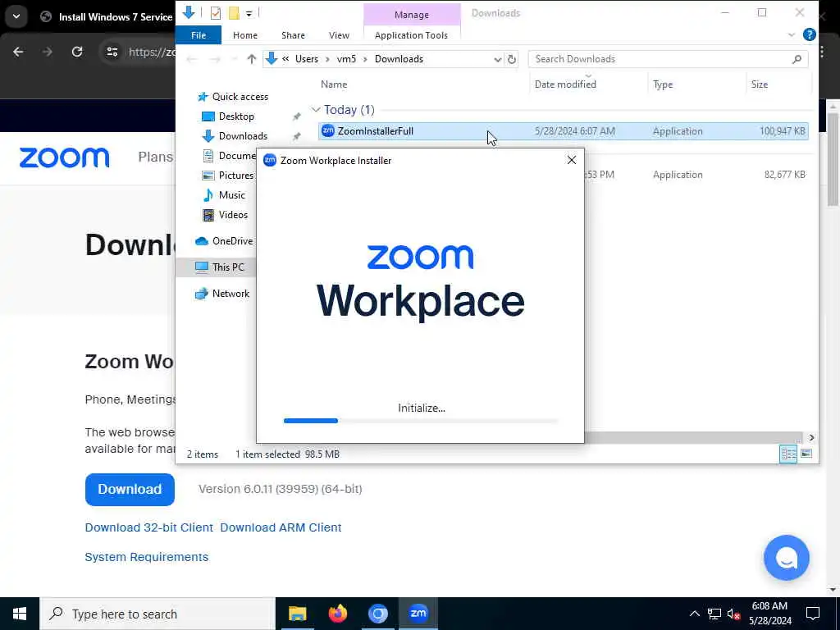Click the Zoom logo on the web page

tap(64, 157)
